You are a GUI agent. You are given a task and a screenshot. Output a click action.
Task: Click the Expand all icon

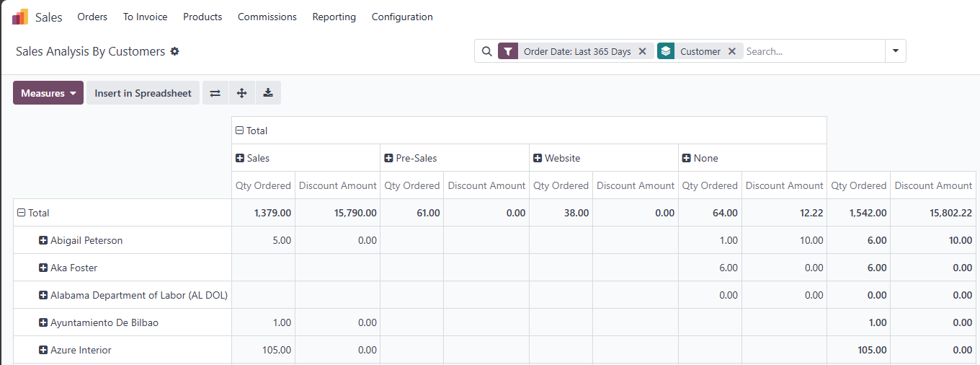[241, 93]
